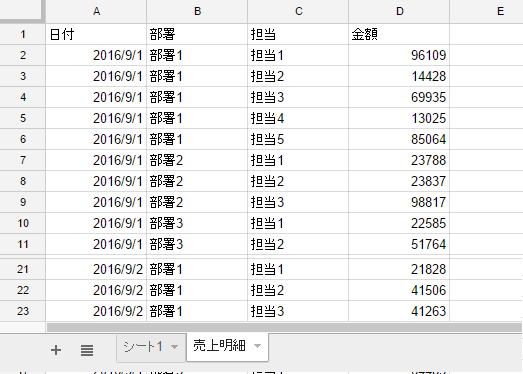523x374 pixels.
Task: Select row 21 header
Action: 22,269
